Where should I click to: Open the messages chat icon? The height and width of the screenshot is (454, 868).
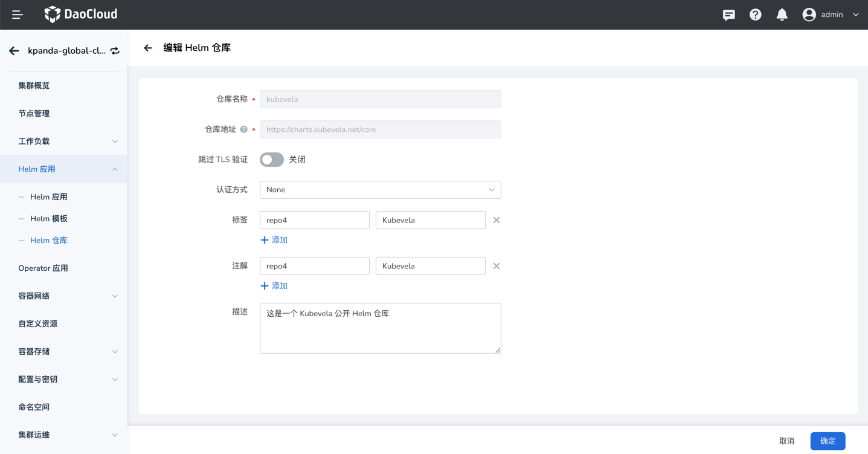point(729,15)
